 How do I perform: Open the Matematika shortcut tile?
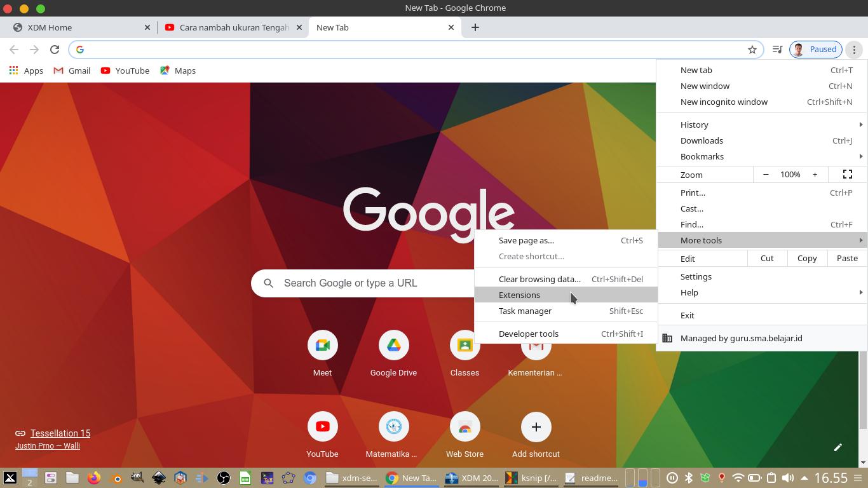pyautogui.click(x=393, y=436)
